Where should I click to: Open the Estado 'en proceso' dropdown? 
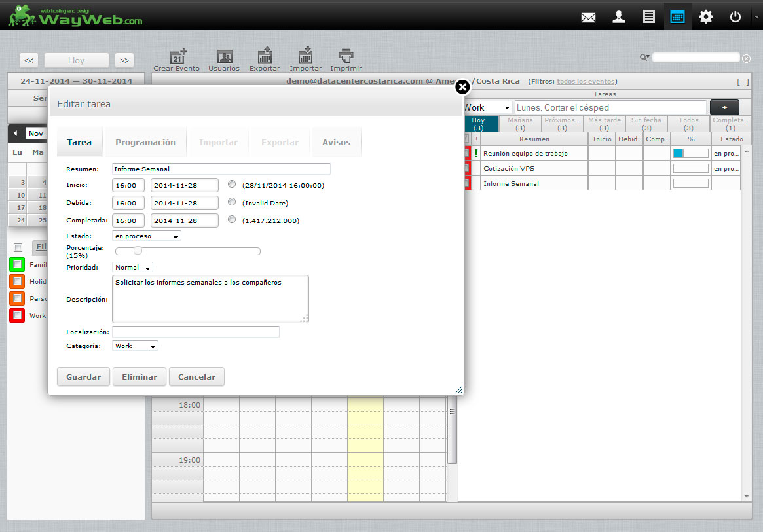click(147, 236)
